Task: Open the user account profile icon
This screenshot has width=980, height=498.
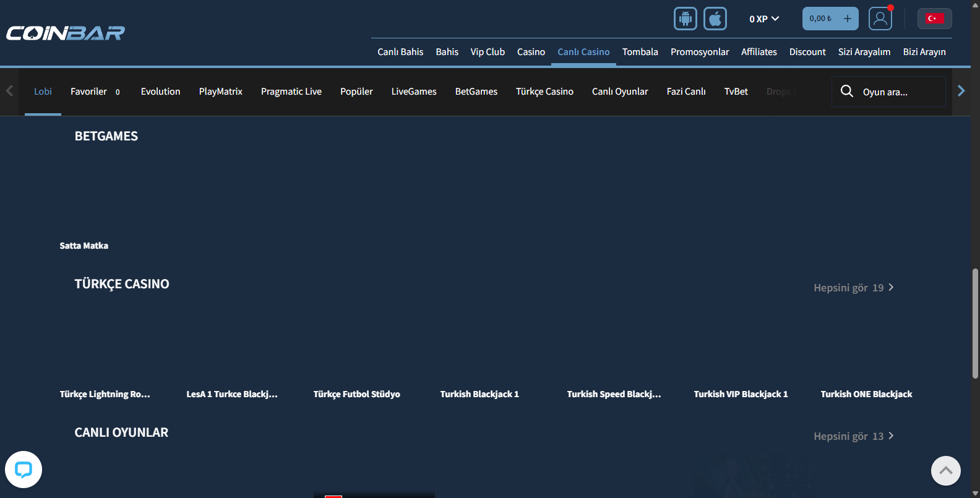Action: [880, 19]
